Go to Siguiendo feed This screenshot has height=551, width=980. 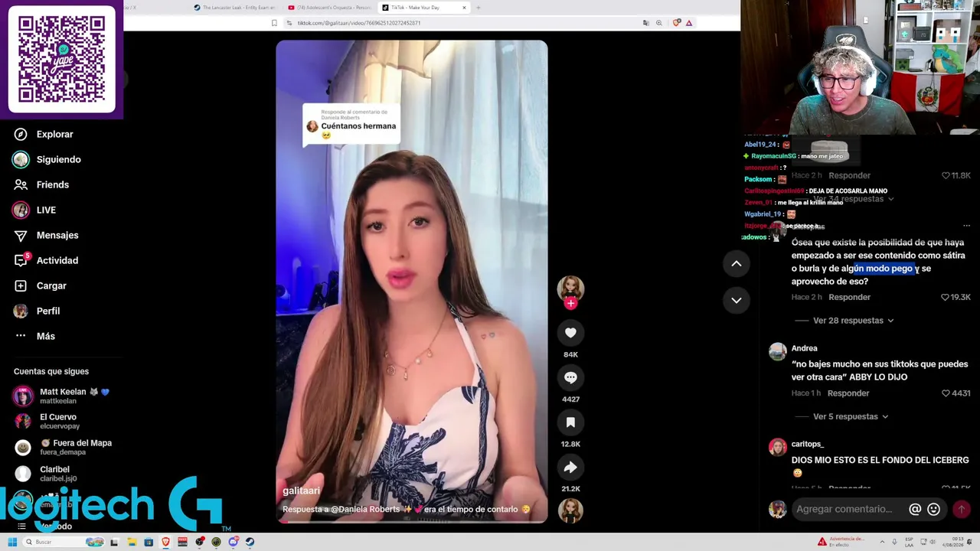point(47,159)
